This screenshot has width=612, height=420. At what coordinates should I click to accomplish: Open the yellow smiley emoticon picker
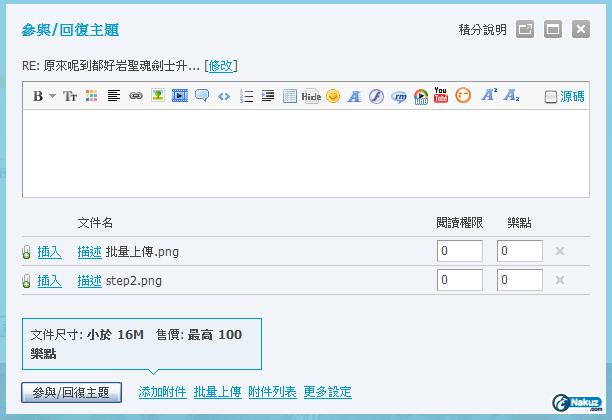(333, 96)
